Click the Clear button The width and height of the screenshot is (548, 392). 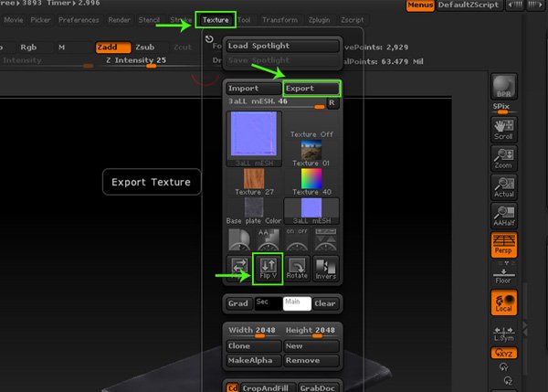[325, 303]
